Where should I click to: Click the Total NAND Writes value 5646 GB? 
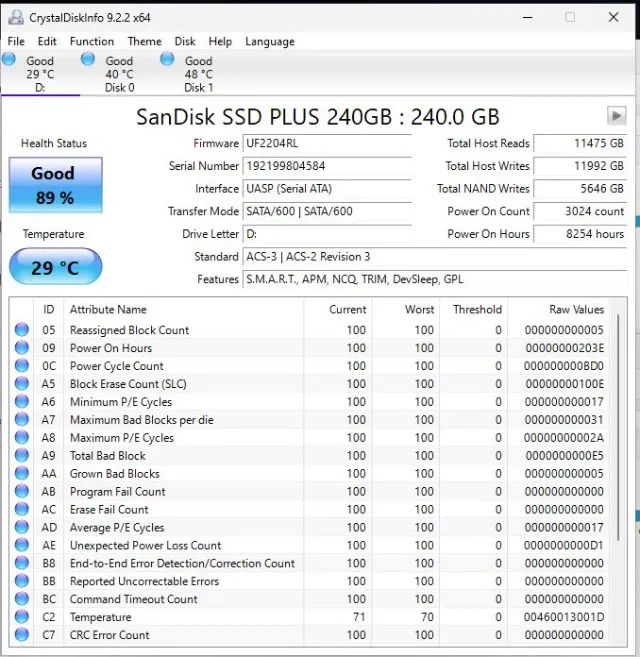[x=580, y=189]
